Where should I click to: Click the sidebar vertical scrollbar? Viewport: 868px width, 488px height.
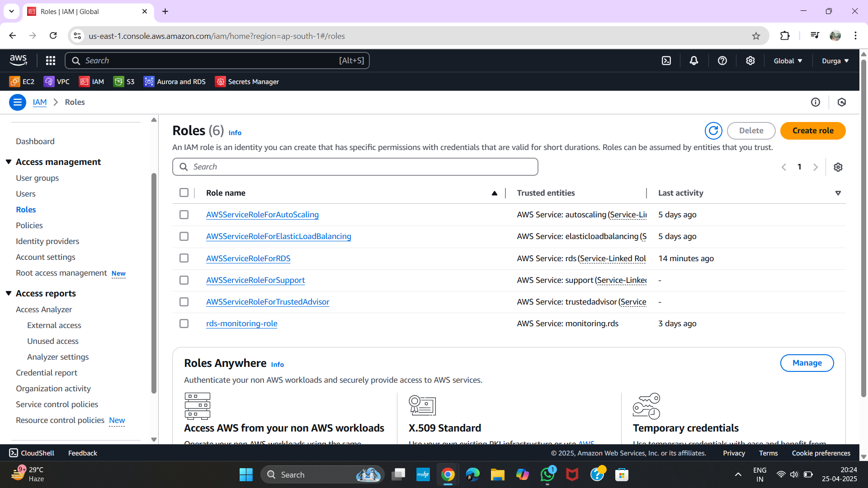point(154,282)
